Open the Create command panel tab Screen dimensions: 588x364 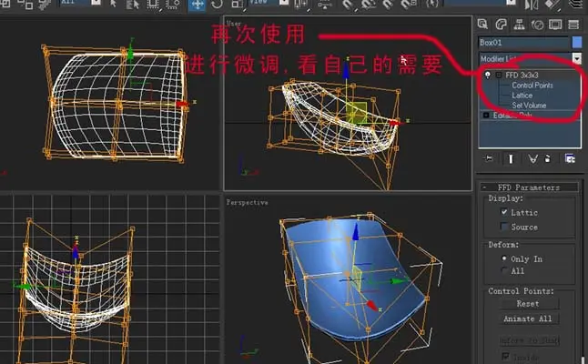tap(482, 24)
